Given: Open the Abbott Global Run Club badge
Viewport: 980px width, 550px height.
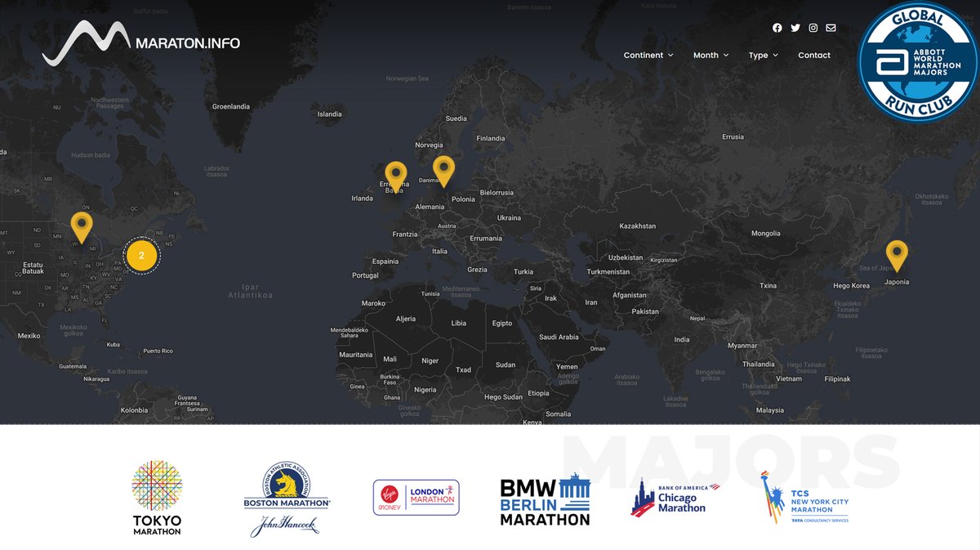Looking at the screenshot, I should (x=918, y=62).
